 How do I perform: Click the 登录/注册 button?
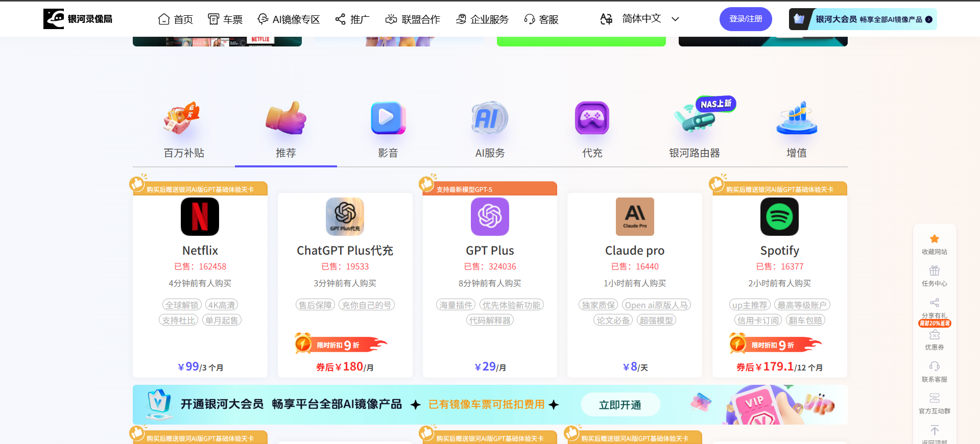tap(746, 19)
